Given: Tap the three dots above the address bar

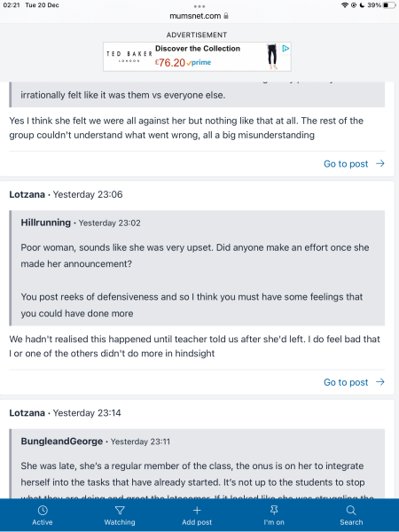Looking at the screenshot, I should [x=199, y=6].
